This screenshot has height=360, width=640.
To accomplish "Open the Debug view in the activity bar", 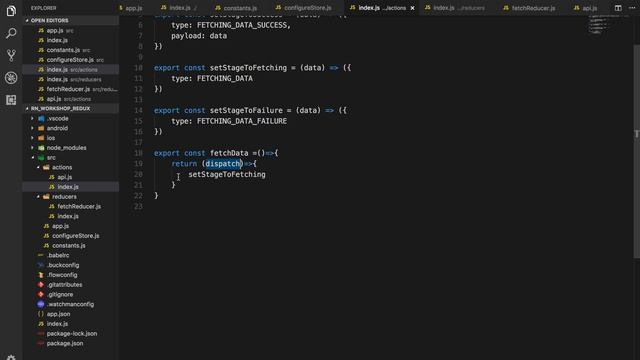I will point(11,78).
